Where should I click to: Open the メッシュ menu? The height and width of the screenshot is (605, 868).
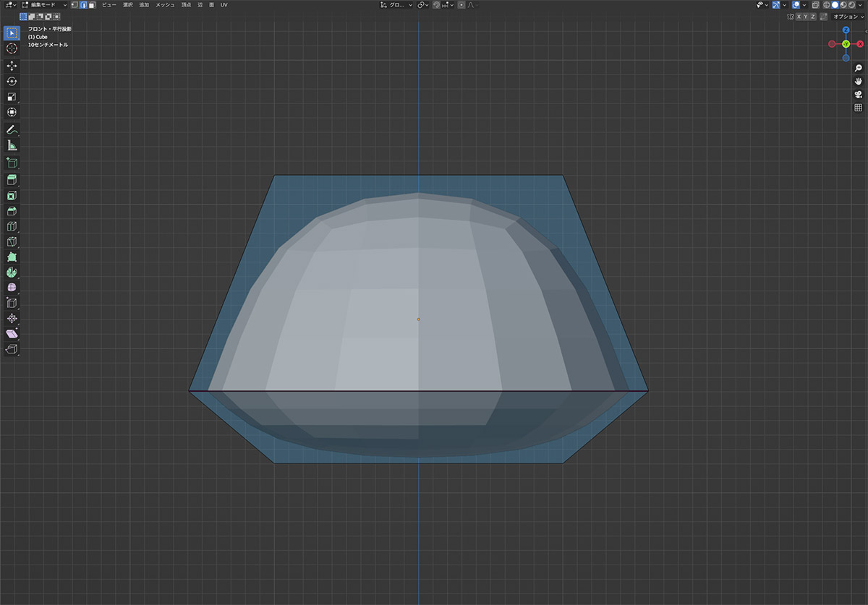pos(165,5)
